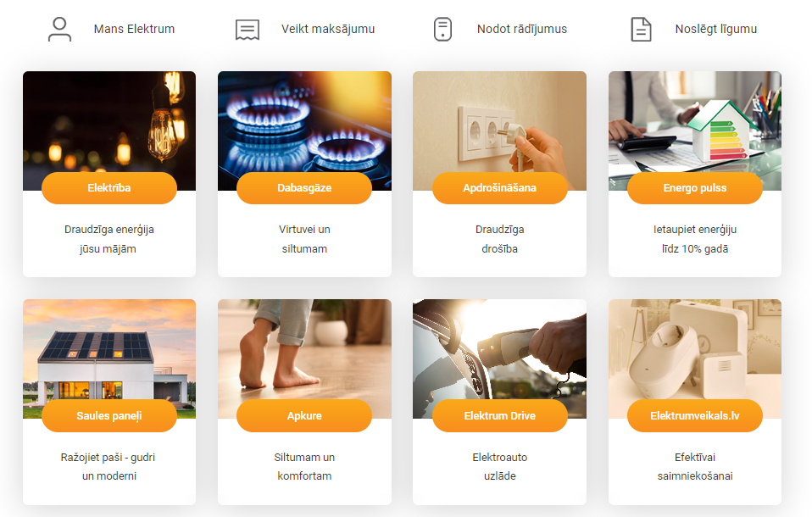Go to Nodot rādījumus

coord(522,29)
